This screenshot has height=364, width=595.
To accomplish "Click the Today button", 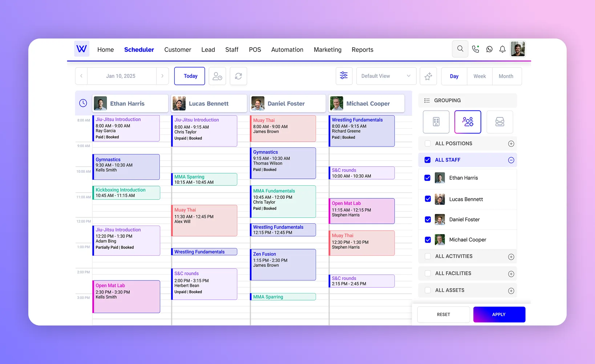I will pyautogui.click(x=190, y=76).
